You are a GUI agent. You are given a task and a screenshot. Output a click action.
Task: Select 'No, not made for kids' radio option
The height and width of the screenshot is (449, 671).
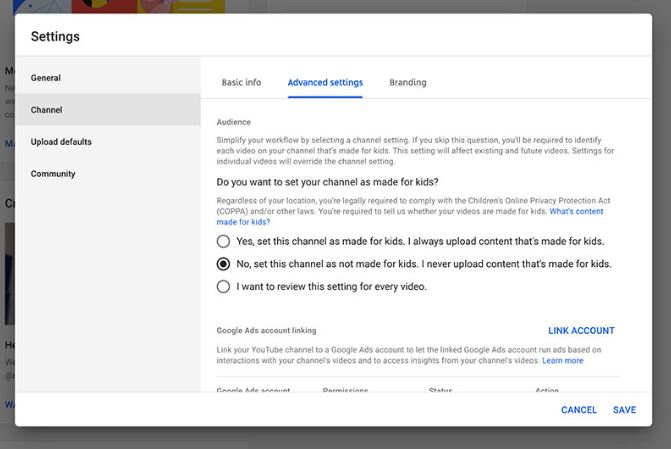click(x=223, y=264)
